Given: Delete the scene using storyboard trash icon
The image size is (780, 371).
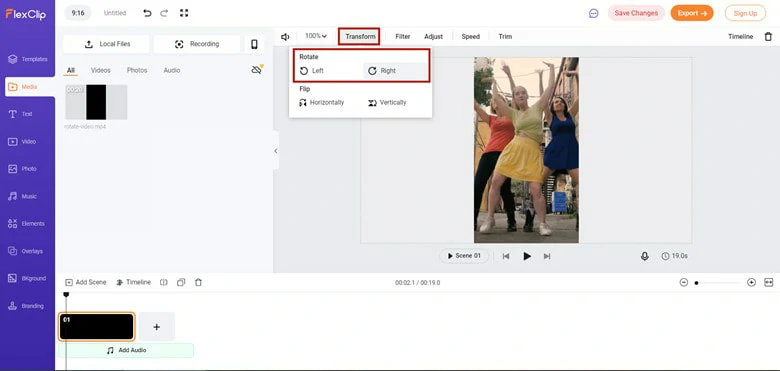Looking at the screenshot, I should 198,282.
